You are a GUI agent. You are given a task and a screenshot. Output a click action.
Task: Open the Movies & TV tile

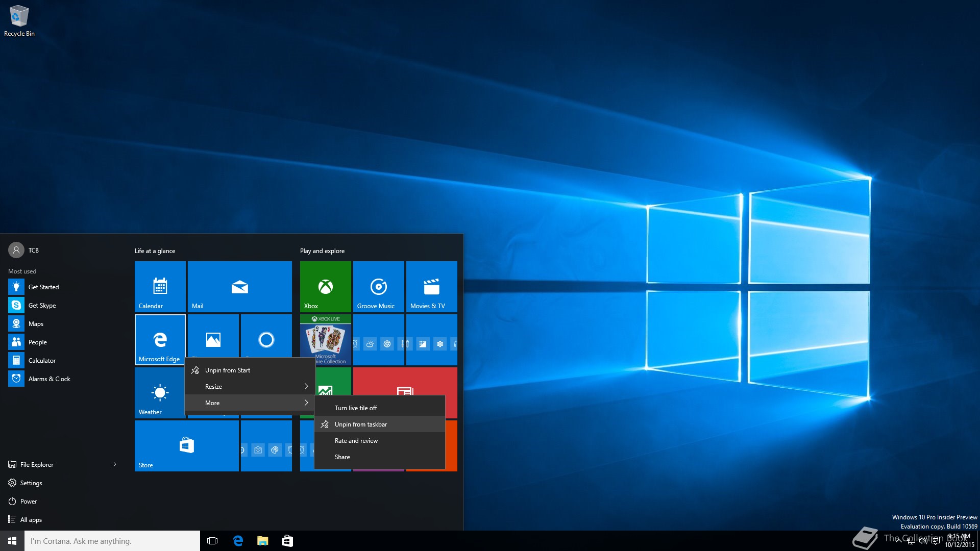(432, 287)
